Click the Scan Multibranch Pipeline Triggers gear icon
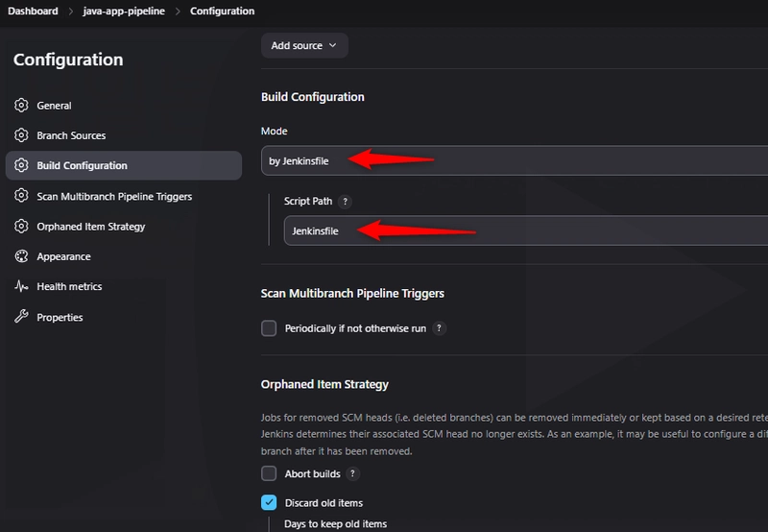Image resolution: width=768 pixels, height=532 pixels. 21,196
